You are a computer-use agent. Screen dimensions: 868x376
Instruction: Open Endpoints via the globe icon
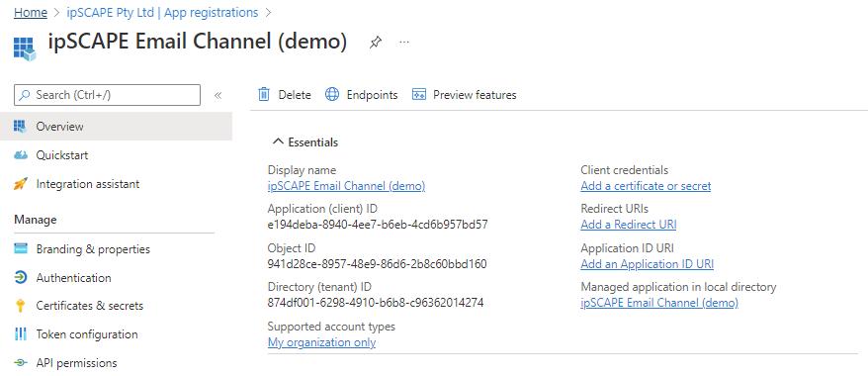click(x=331, y=95)
